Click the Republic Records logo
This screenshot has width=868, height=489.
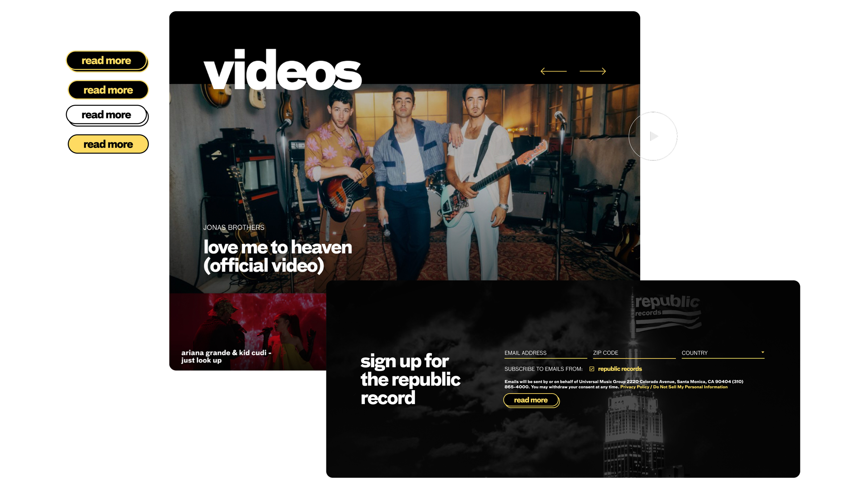coord(667,311)
